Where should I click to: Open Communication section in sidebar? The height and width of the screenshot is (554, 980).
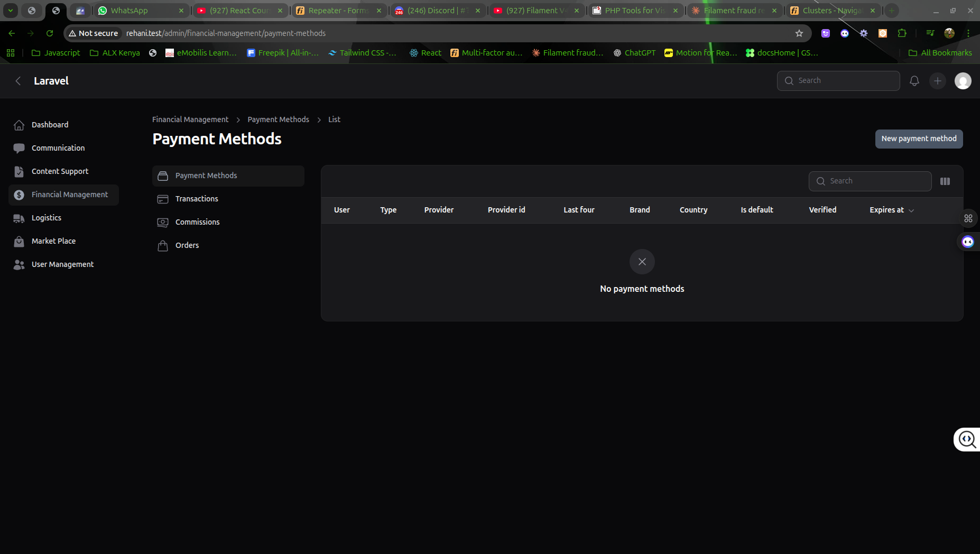pyautogui.click(x=64, y=149)
